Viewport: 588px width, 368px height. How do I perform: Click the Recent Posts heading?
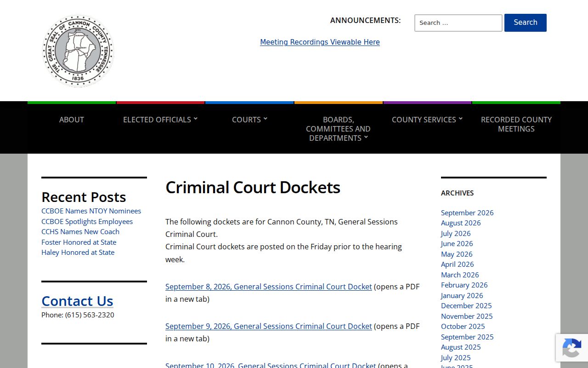[x=84, y=197]
